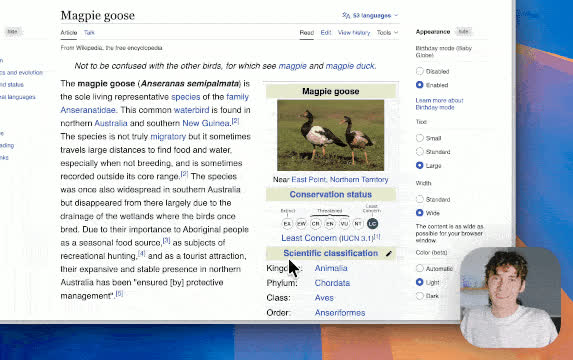Choose the Small text size option

pyautogui.click(x=420, y=138)
